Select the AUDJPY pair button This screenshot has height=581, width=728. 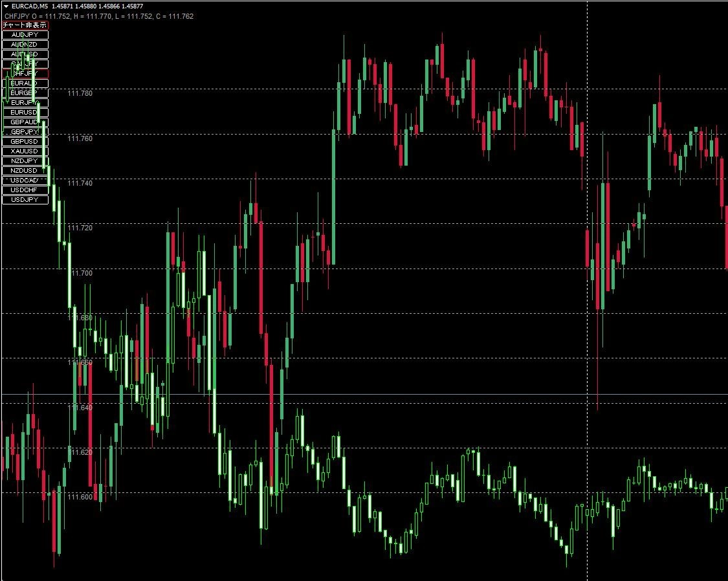(x=25, y=35)
